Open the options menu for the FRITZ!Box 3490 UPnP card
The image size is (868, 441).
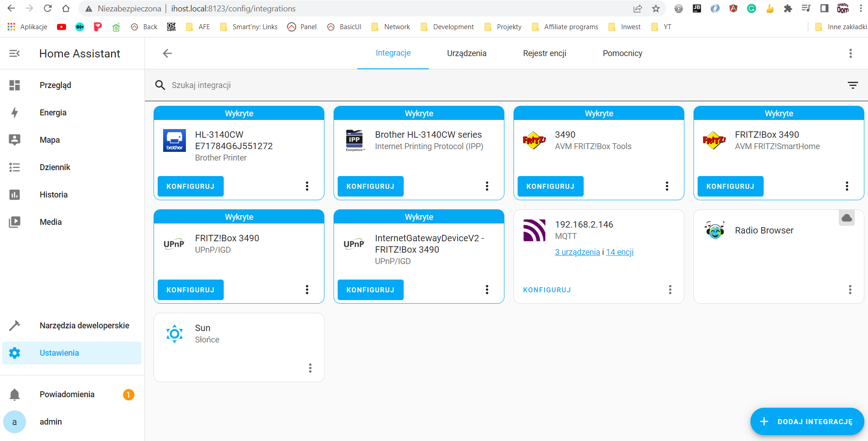click(307, 290)
